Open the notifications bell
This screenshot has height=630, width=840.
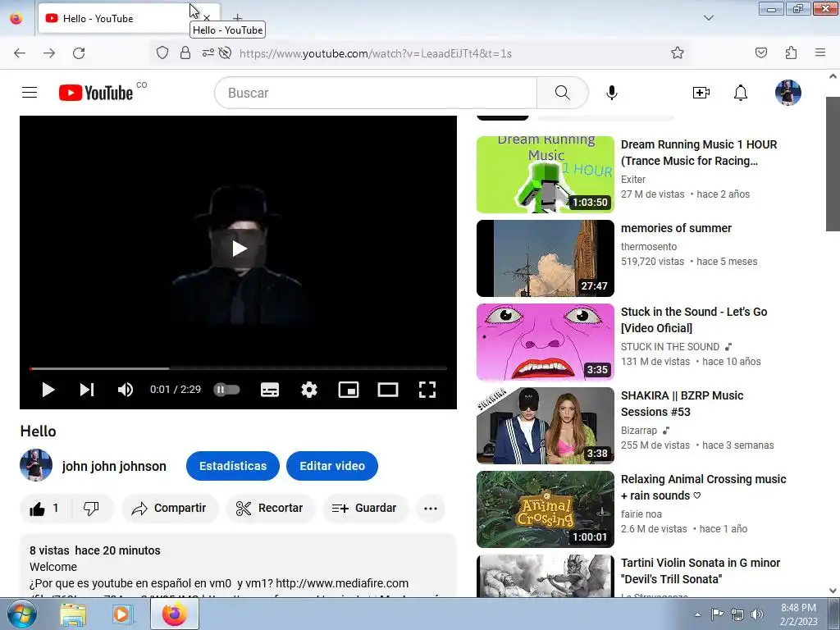pos(741,93)
